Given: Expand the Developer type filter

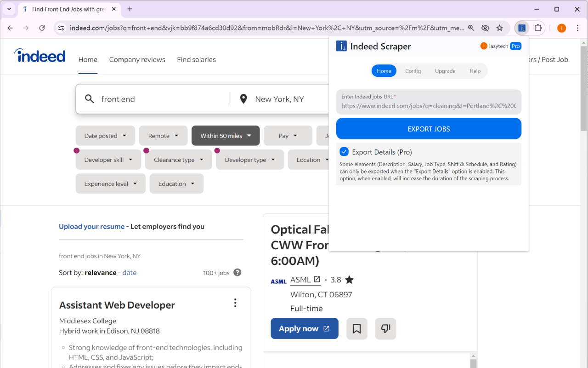Looking at the screenshot, I should 250,160.
